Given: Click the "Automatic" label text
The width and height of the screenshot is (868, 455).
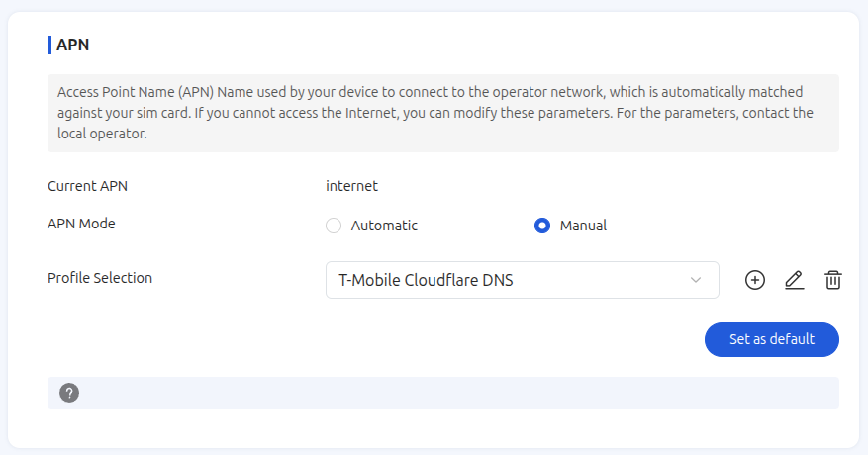Looking at the screenshot, I should coord(384,226).
